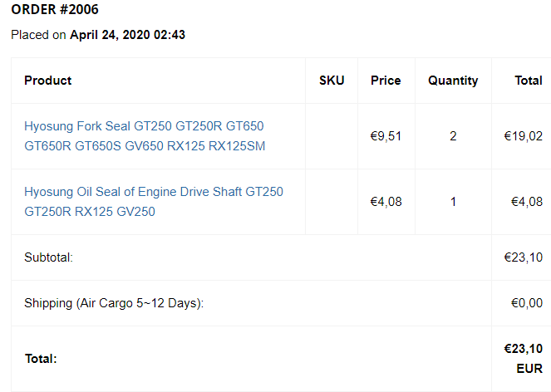Select the quantity 1 cell
Image resolution: width=551 pixels, height=392 pixels.
(x=453, y=202)
